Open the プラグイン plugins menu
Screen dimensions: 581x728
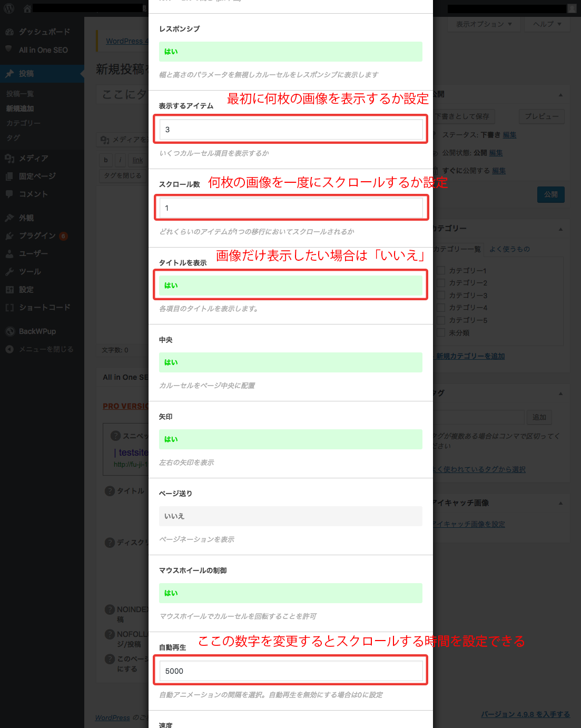pyautogui.click(x=37, y=235)
